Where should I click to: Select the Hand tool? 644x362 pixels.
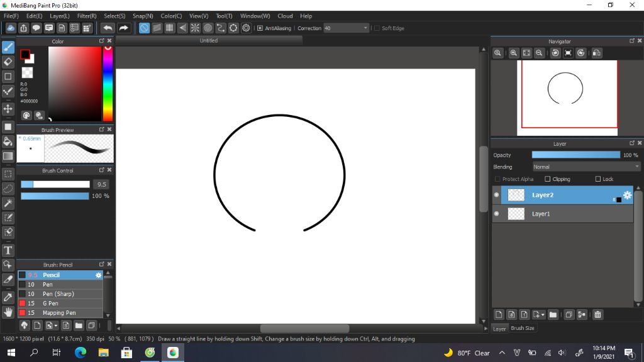[8, 312]
